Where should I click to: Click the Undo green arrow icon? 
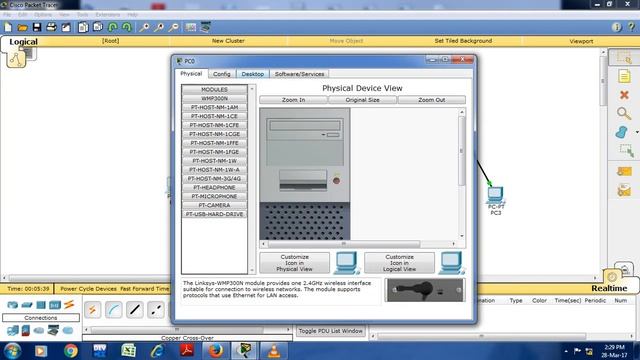[x=113, y=27]
